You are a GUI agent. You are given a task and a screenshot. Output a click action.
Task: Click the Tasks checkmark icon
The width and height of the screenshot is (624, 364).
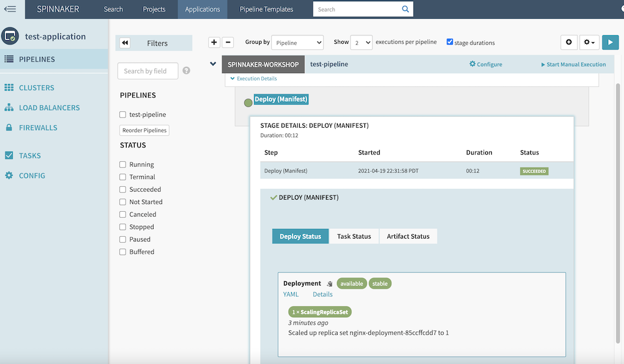[9, 155]
